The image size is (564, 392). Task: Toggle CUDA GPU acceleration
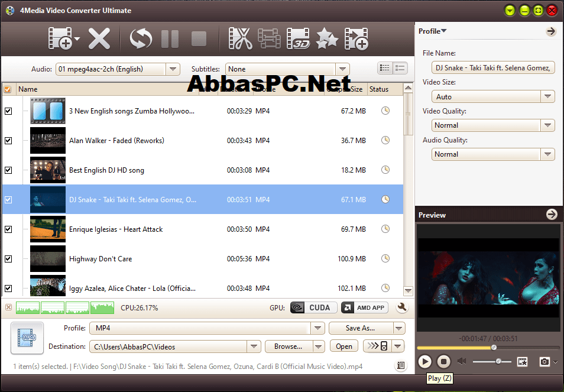click(314, 308)
